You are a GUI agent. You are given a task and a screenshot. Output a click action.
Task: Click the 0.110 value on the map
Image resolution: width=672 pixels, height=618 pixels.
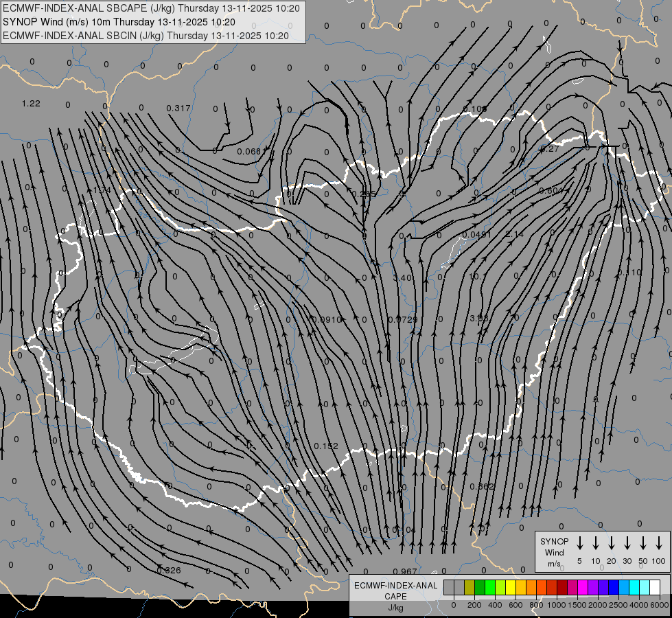pyautogui.click(x=629, y=273)
